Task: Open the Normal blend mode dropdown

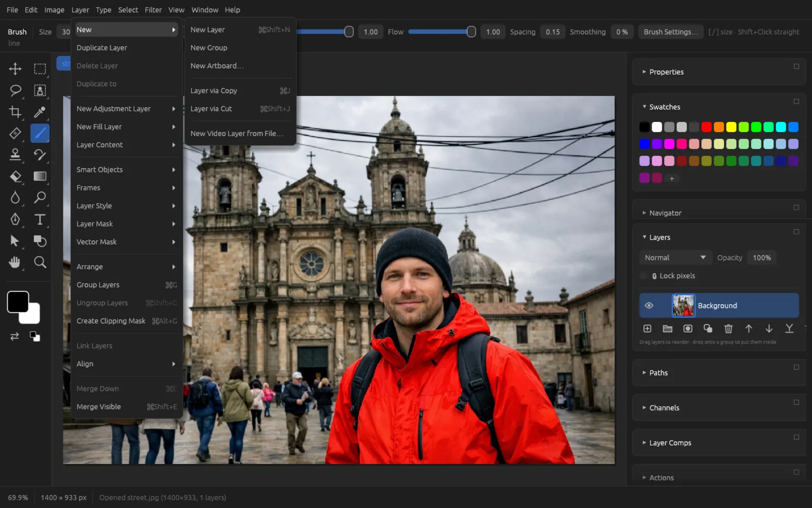Action: pyautogui.click(x=675, y=258)
